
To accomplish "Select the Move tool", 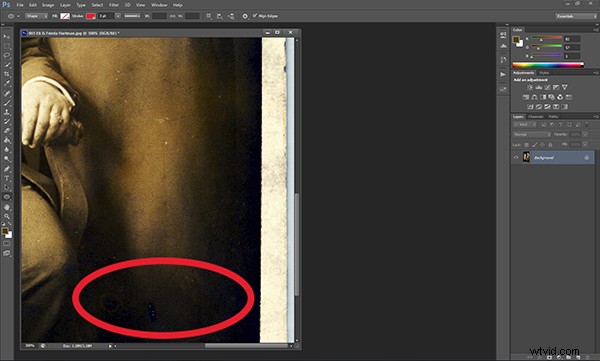I will click(7, 37).
